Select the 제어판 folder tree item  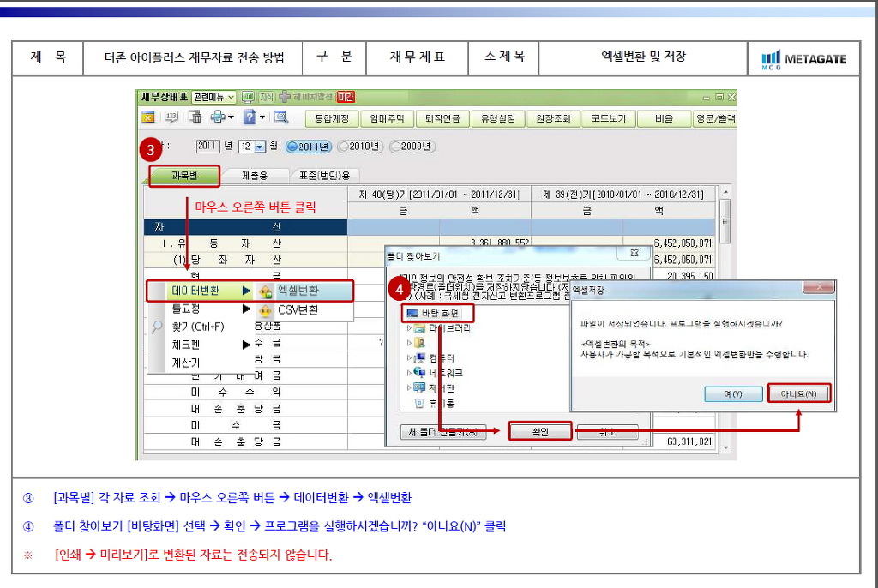click(435, 387)
